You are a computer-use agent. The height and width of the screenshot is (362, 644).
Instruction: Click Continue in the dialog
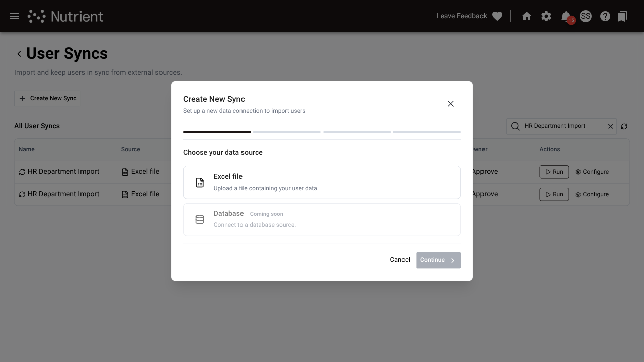[x=438, y=260]
